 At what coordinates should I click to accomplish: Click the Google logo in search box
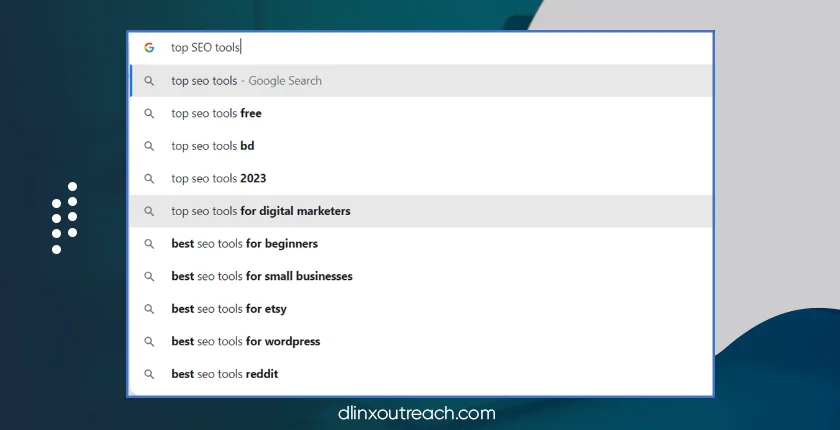point(149,48)
